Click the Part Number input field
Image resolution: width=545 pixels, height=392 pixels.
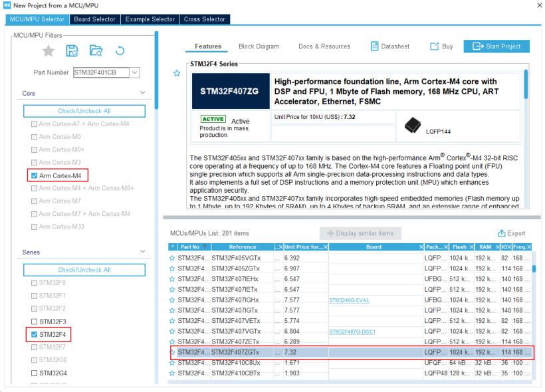[x=101, y=72]
